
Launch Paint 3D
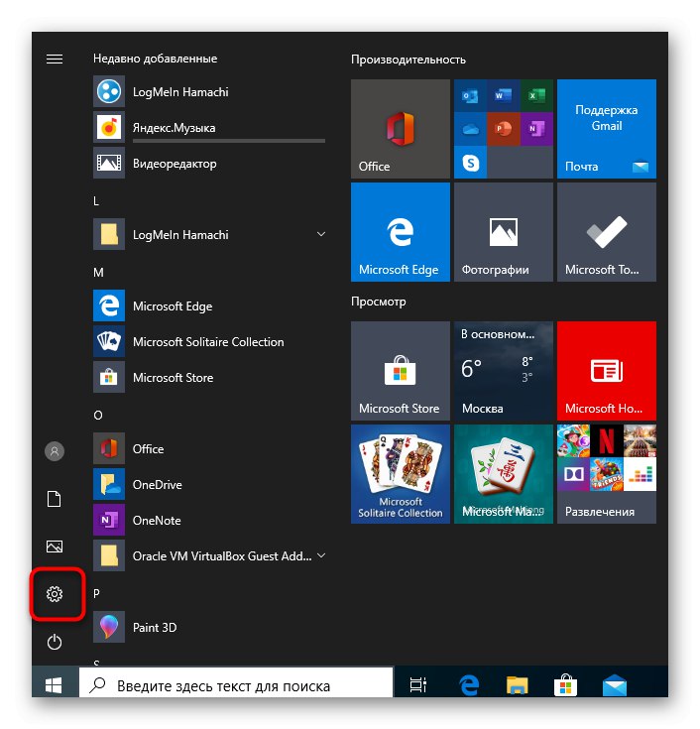point(209,627)
